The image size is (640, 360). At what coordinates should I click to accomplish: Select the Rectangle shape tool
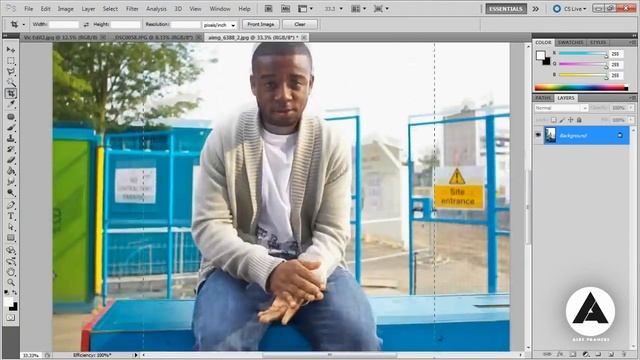(x=11, y=238)
